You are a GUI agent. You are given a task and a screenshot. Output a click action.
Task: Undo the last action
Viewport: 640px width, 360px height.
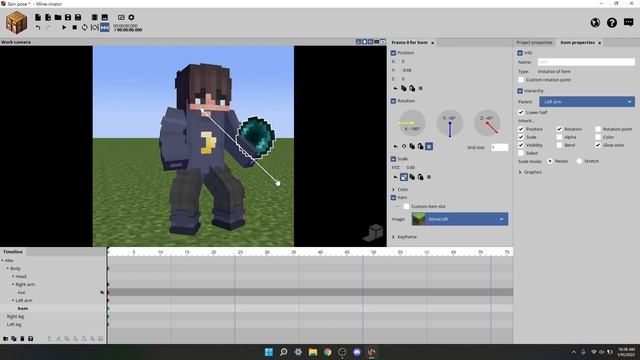coord(38,27)
